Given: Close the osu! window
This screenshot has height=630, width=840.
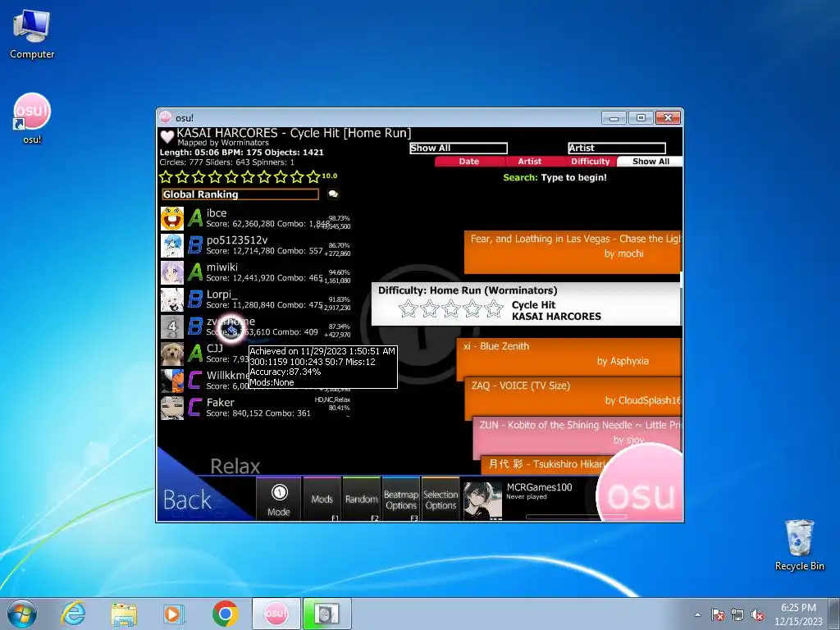Looking at the screenshot, I should pos(668,118).
